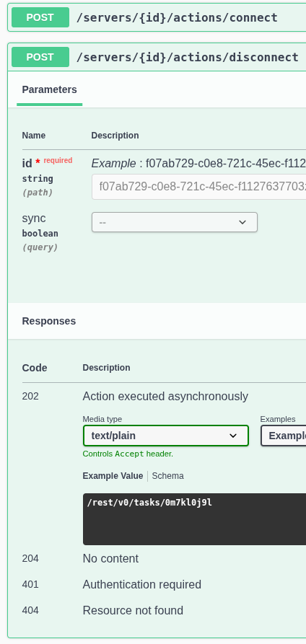Image resolution: width=306 pixels, height=644 pixels.
Task: Select the Example Value view
Action: (113, 476)
